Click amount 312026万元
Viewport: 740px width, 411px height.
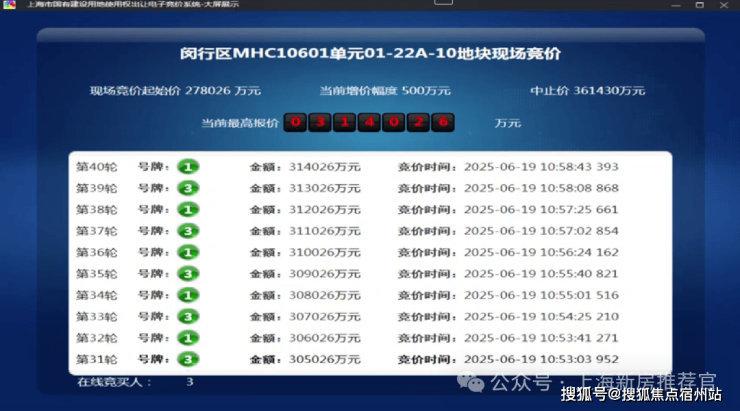325,210
